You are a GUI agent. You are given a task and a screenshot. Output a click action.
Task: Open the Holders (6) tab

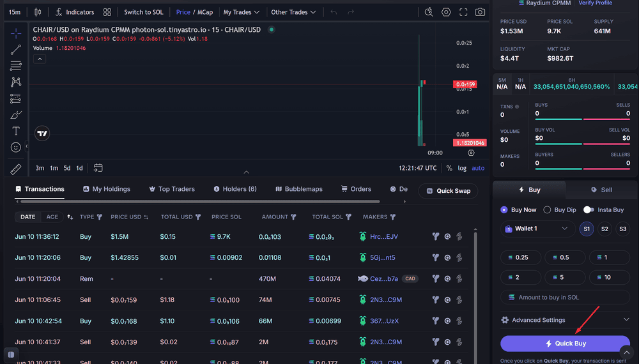(x=235, y=189)
